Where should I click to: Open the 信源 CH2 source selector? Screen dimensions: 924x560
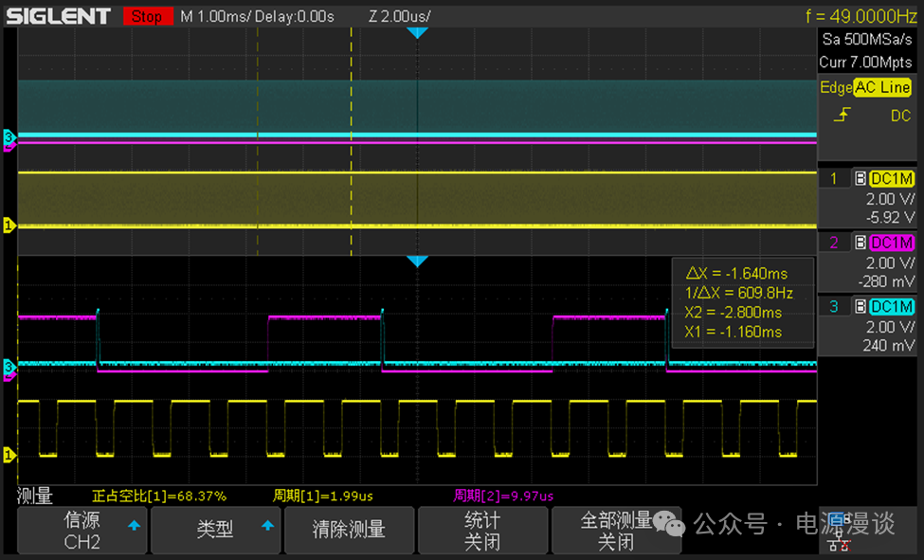(x=82, y=531)
